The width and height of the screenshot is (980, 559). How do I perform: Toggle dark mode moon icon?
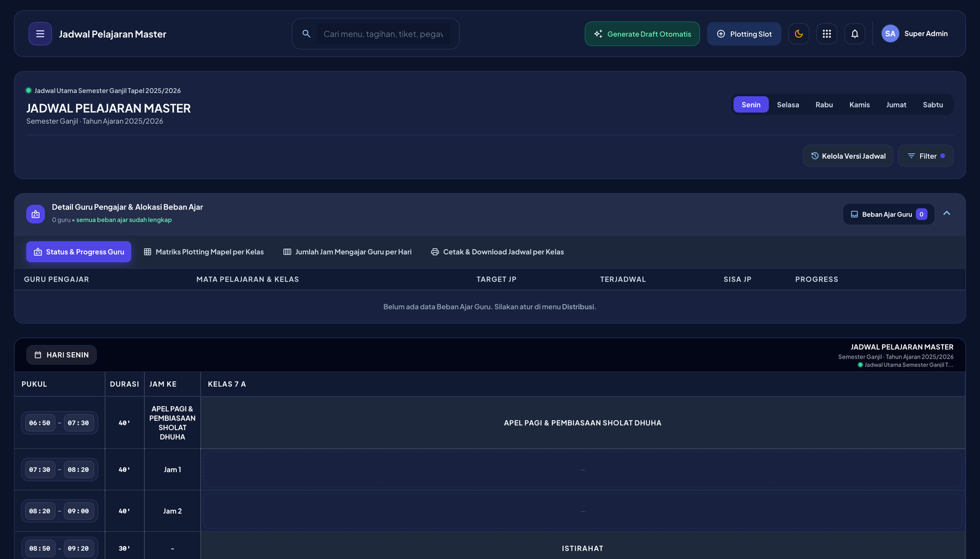coord(799,34)
